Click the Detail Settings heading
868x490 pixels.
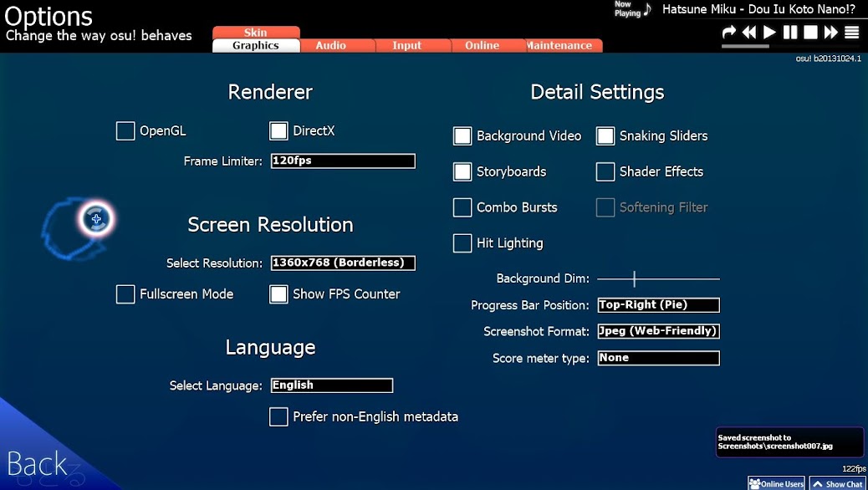coord(597,93)
